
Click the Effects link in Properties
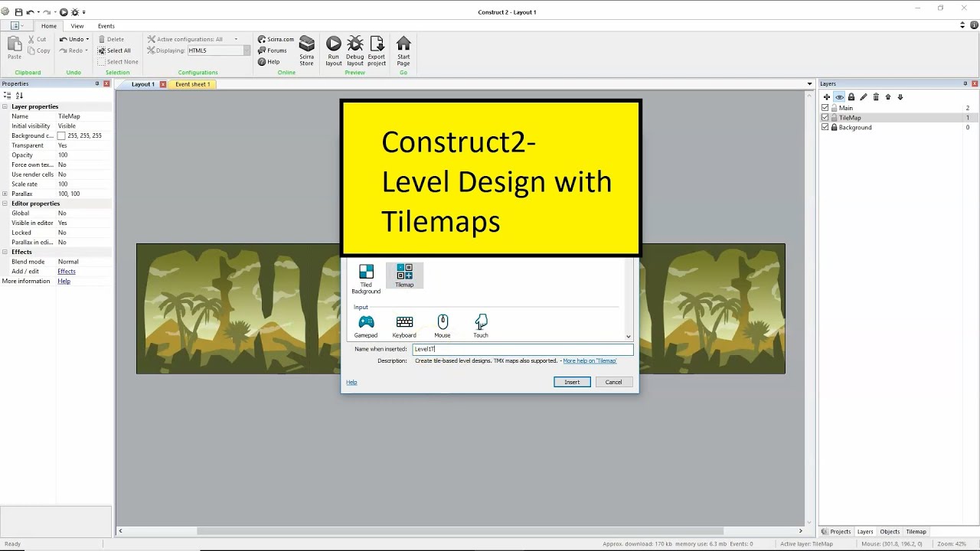(x=67, y=272)
